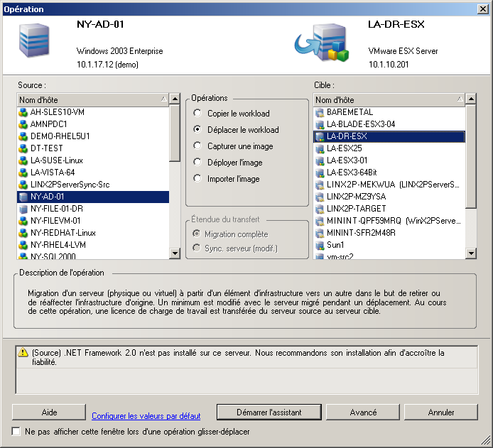Click the LINX2P-MEKWUA target icon
Screen dimensions: 493x448
click(x=320, y=185)
